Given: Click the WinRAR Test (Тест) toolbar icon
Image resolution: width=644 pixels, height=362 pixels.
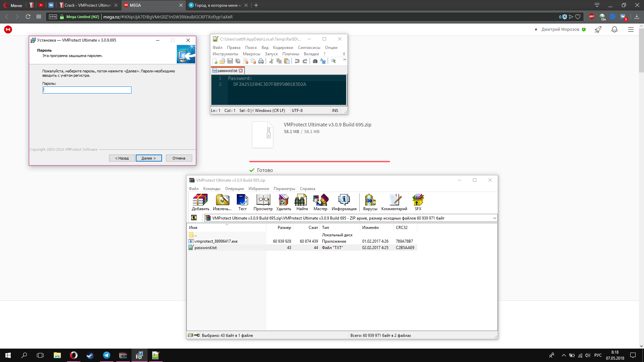Looking at the screenshot, I should click(243, 202).
